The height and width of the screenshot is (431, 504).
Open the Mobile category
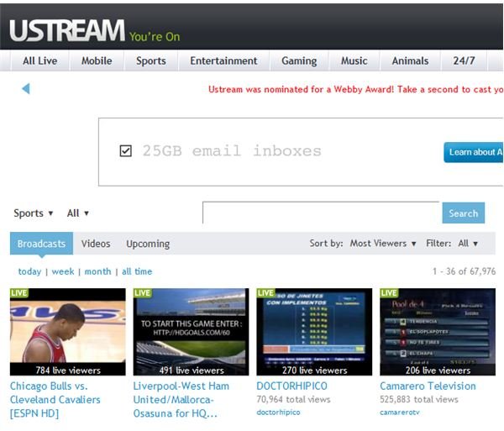tap(97, 60)
